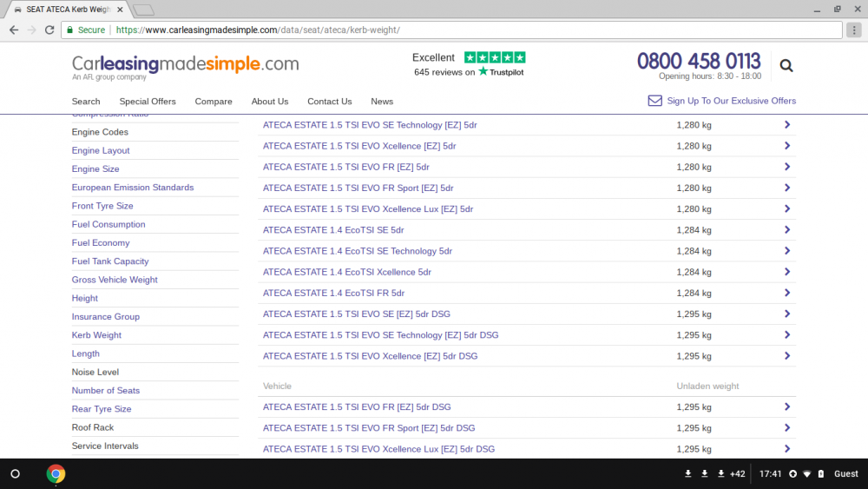Open the Chrome icon in the shelf
This screenshot has height=489, width=868.
[x=56, y=474]
